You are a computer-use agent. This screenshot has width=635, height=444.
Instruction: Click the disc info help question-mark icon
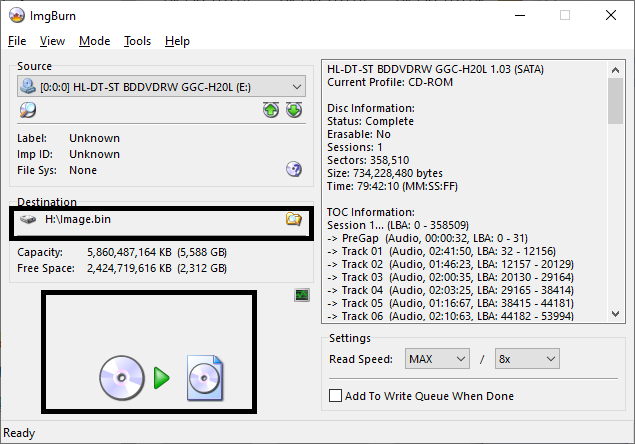tap(294, 169)
